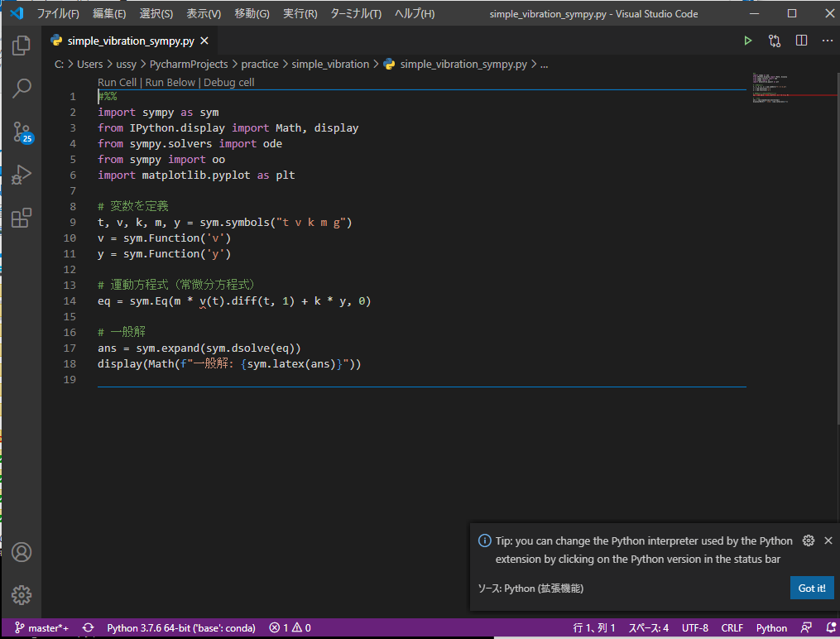The image size is (840, 639).
Task: Close the Python tip notification
Action: click(828, 541)
